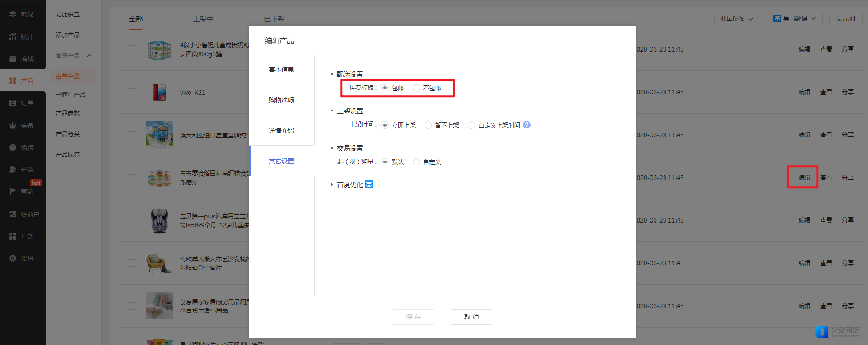Open the 微信 WeChat sidebar icon
Viewport: 868px width, 345px height.
[x=13, y=147]
